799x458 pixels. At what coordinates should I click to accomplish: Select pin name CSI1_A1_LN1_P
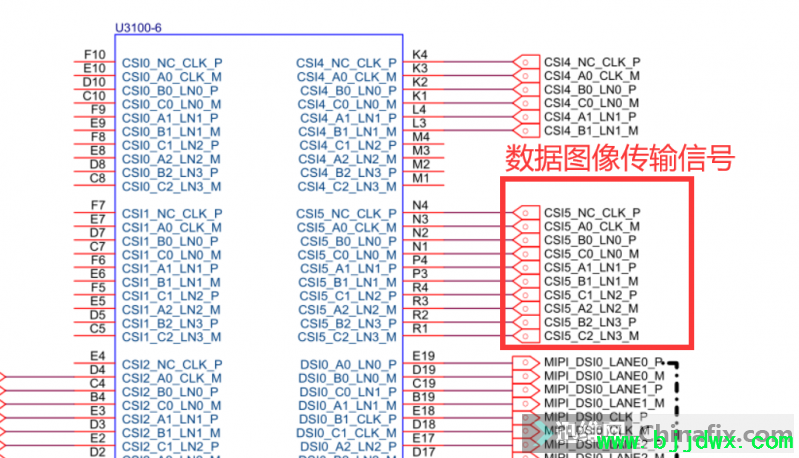point(170,269)
